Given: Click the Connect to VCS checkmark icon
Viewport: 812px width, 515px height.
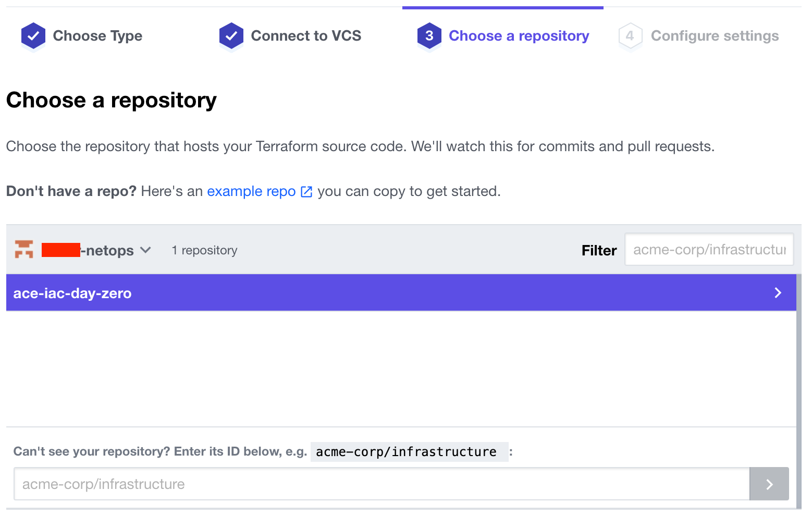Looking at the screenshot, I should pyautogui.click(x=231, y=36).
